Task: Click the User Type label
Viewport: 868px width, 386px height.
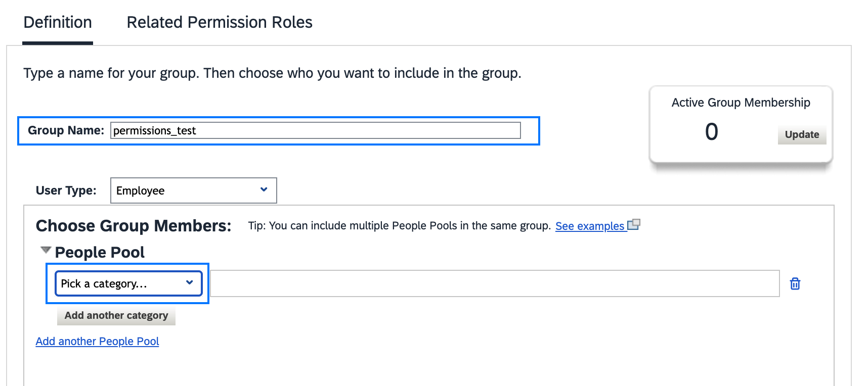Action: point(66,190)
